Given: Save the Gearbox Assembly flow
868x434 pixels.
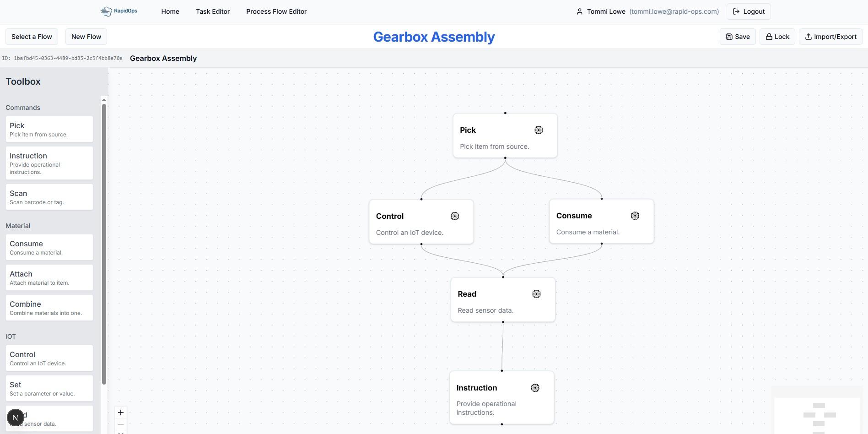Looking at the screenshot, I should tap(737, 37).
